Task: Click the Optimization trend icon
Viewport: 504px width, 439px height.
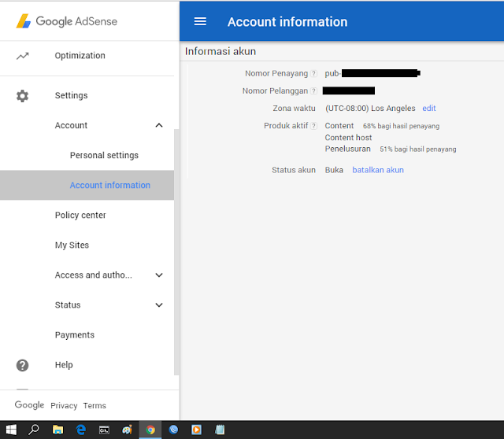Action: pos(23,56)
